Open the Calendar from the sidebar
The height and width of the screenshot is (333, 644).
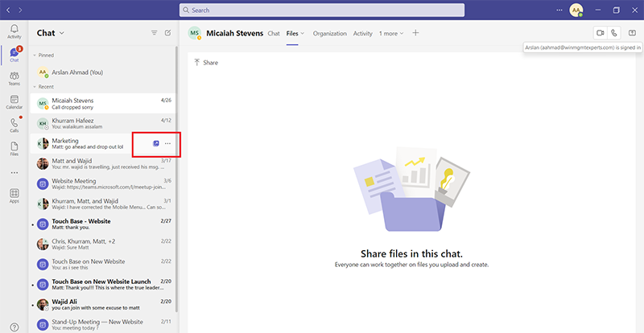(x=14, y=101)
